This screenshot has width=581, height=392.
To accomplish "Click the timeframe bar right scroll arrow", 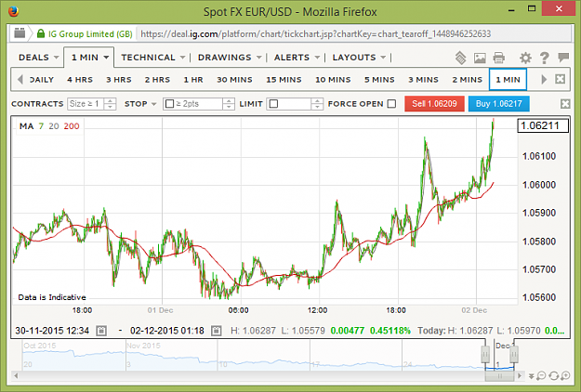I will point(544,79).
